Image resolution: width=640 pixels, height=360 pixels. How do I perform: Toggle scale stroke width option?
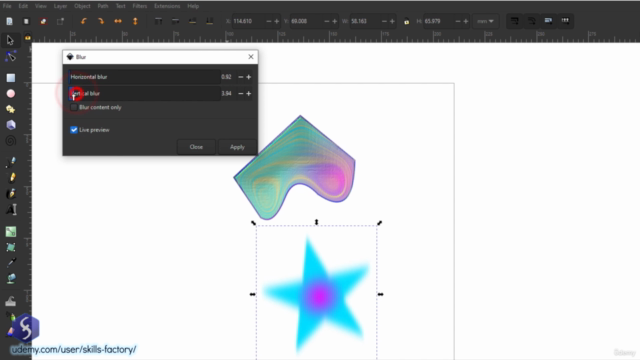[514, 21]
